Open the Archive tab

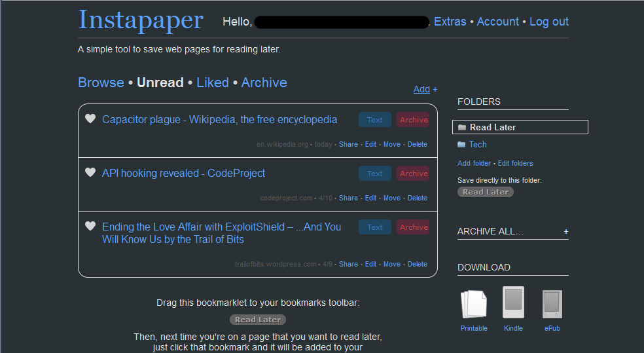[264, 83]
